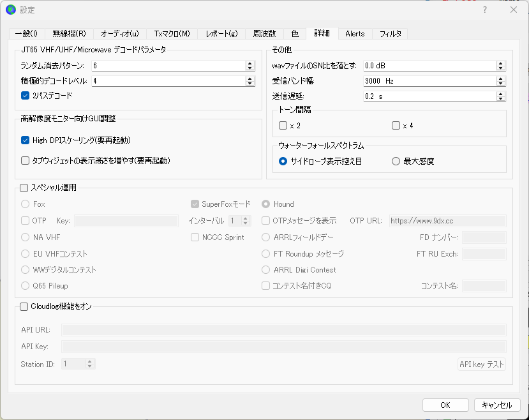The width and height of the screenshot is (529, 420).
Task: Decrease wavファイルのSN比 dB value down arrow
Action: pyautogui.click(x=501, y=68)
